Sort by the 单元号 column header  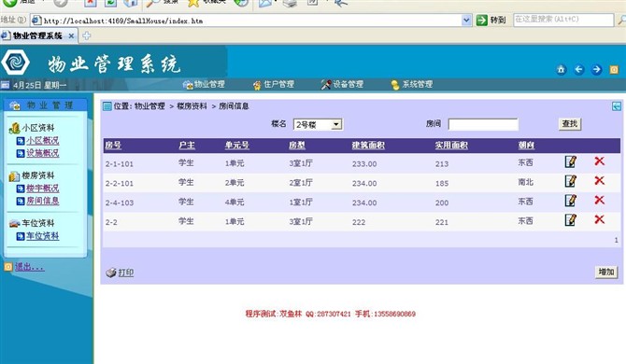(236, 146)
